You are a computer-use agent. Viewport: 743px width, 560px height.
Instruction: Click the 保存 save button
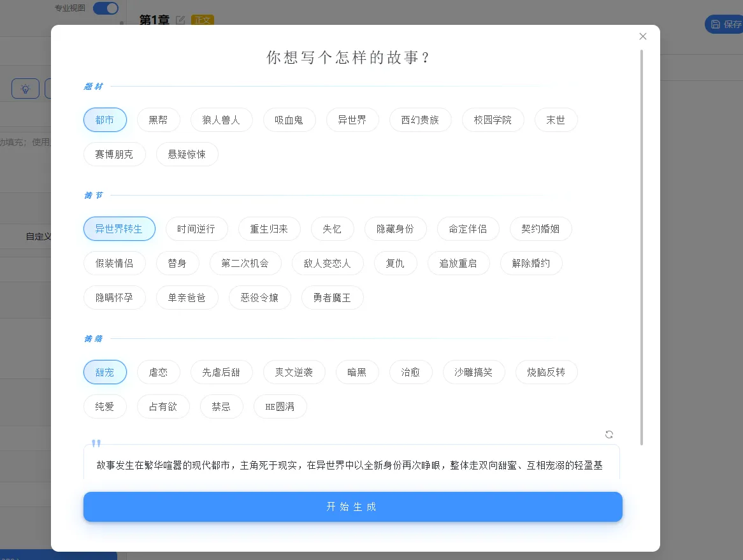point(725,24)
